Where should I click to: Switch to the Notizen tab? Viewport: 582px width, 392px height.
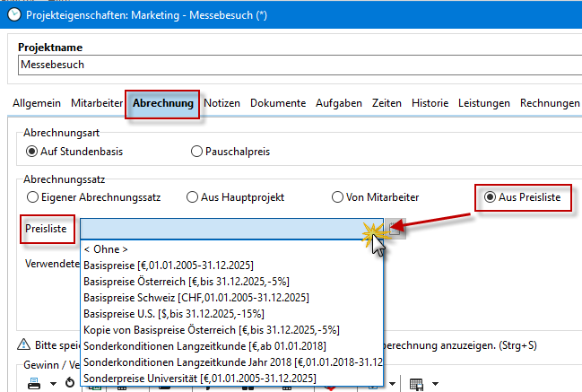pyautogui.click(x=222, y=103)
